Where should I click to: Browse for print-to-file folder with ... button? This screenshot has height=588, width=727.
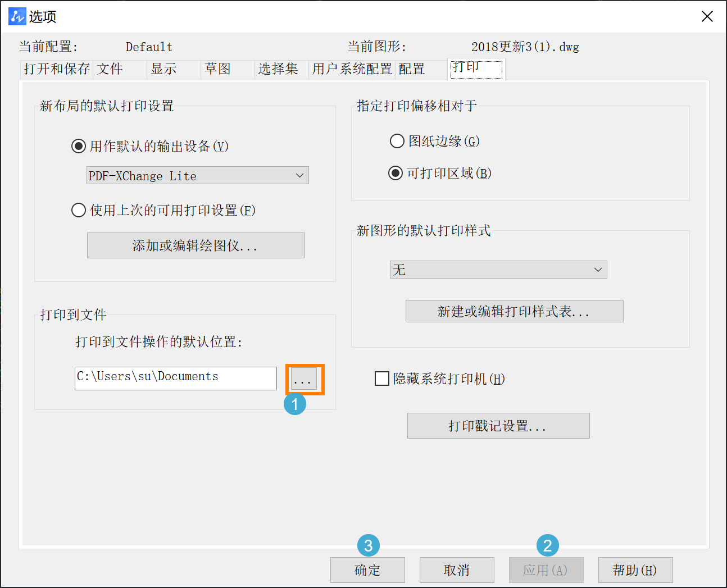pyautogui.click(x=304, y=379)
